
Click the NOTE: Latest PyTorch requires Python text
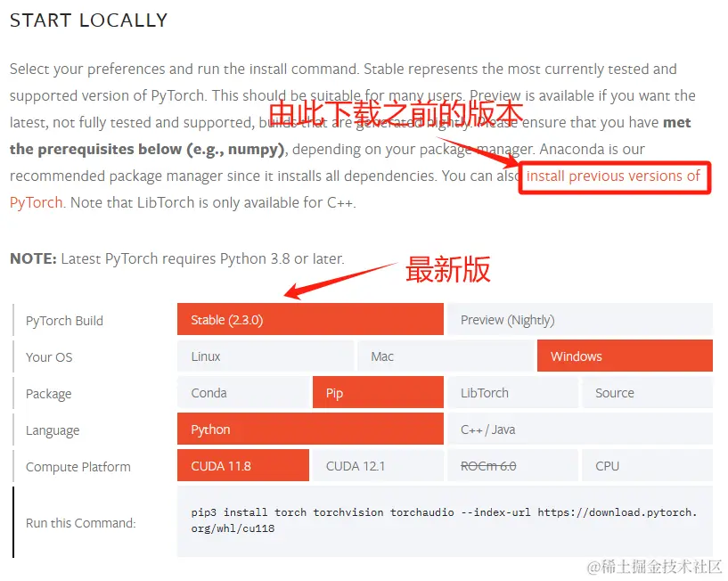177,258
